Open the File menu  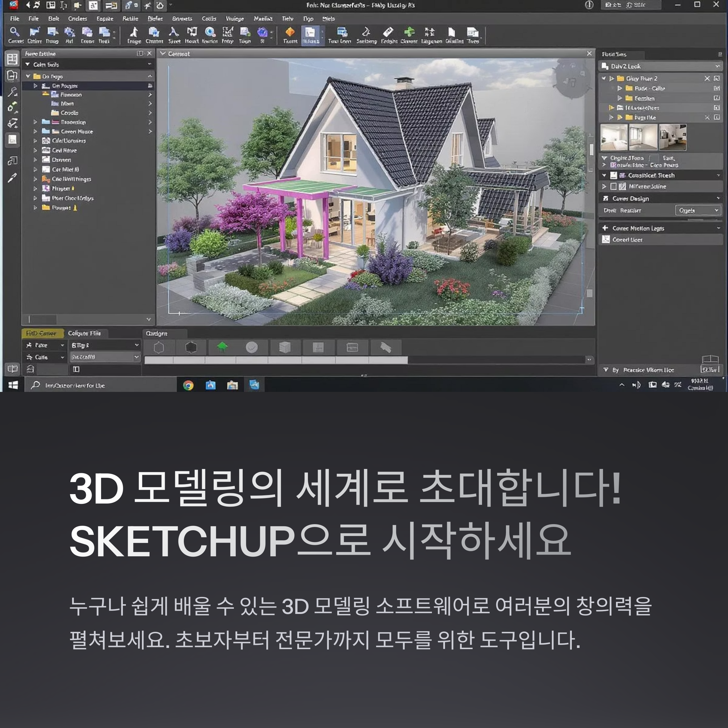coord(14,19)
